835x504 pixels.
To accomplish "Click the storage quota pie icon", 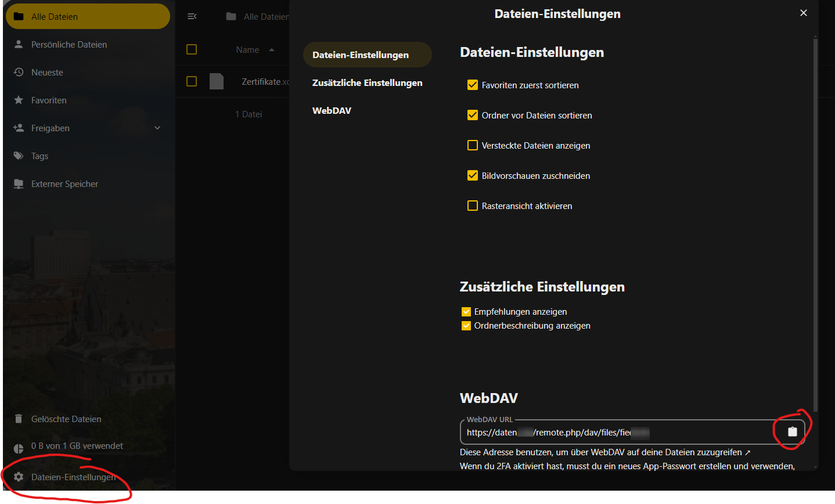I will (x=19, y=448).
